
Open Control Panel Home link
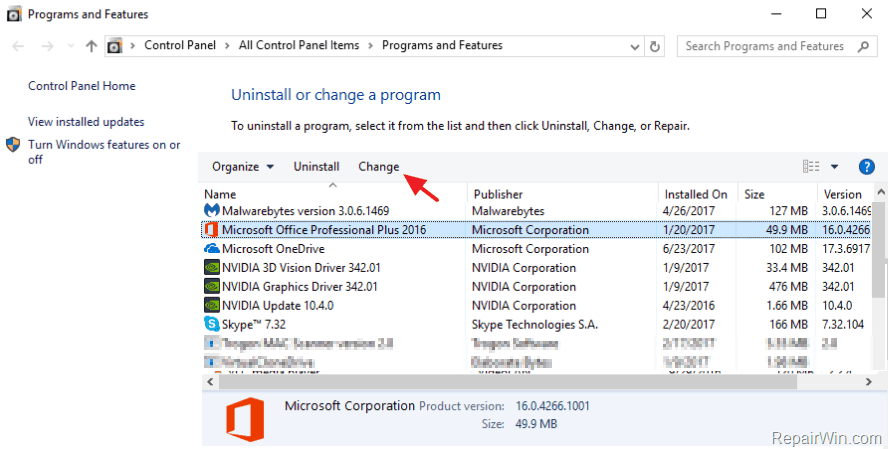point(82,86)
